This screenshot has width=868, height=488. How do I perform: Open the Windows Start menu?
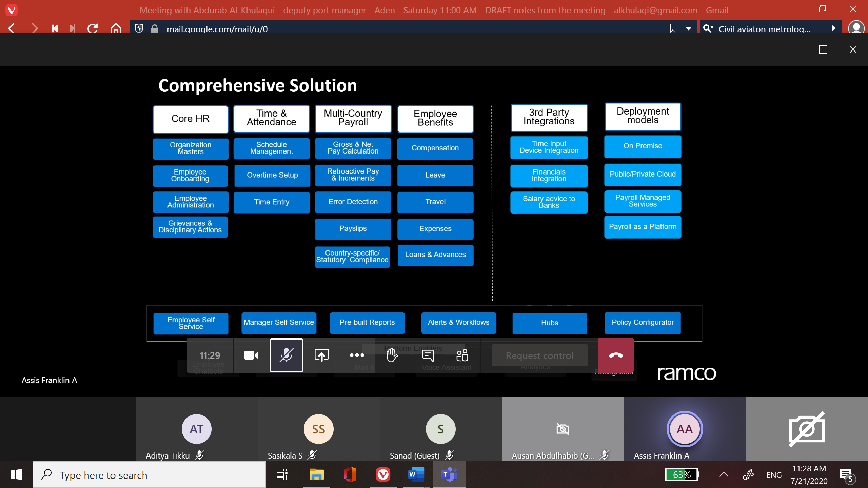[x=16, y=474]
